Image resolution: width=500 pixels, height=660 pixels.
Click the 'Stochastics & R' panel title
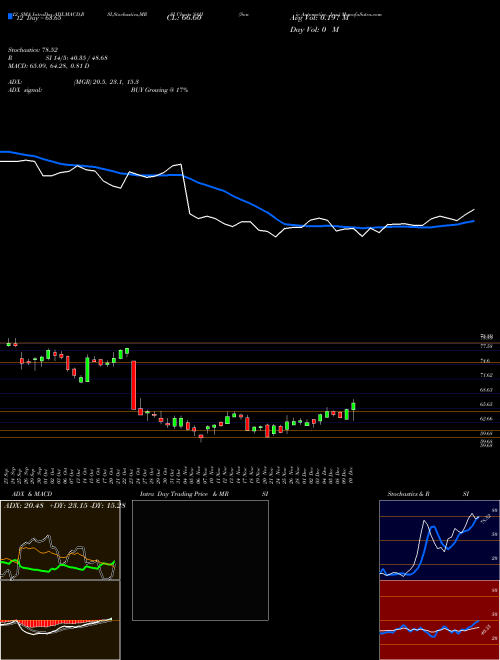(x=409, y=494)
